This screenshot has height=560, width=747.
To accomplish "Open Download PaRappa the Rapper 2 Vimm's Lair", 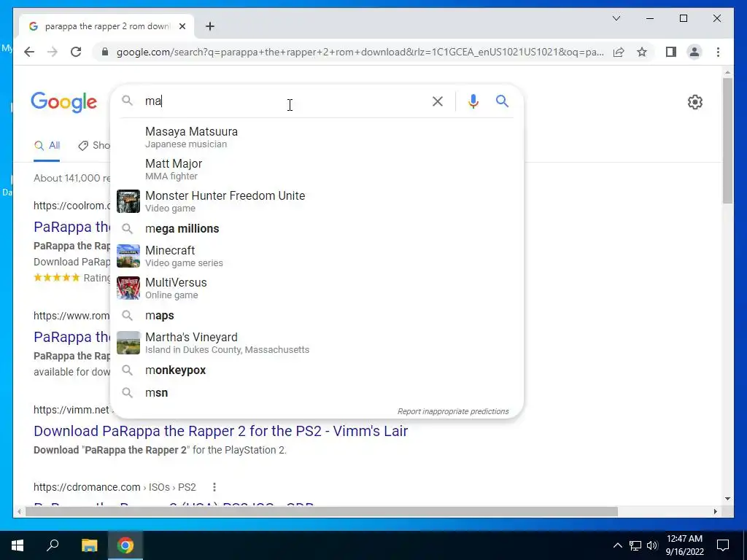I will [220, 431].
